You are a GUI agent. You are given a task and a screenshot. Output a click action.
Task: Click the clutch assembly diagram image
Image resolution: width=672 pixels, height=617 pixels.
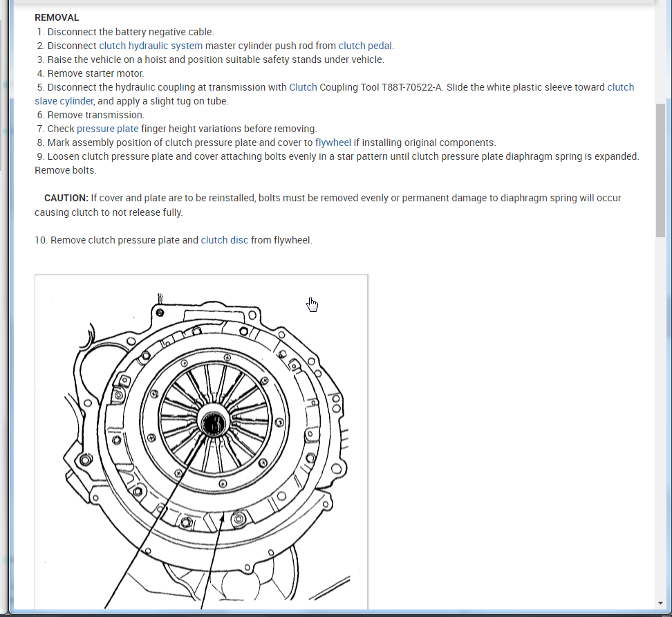(201, 441)
